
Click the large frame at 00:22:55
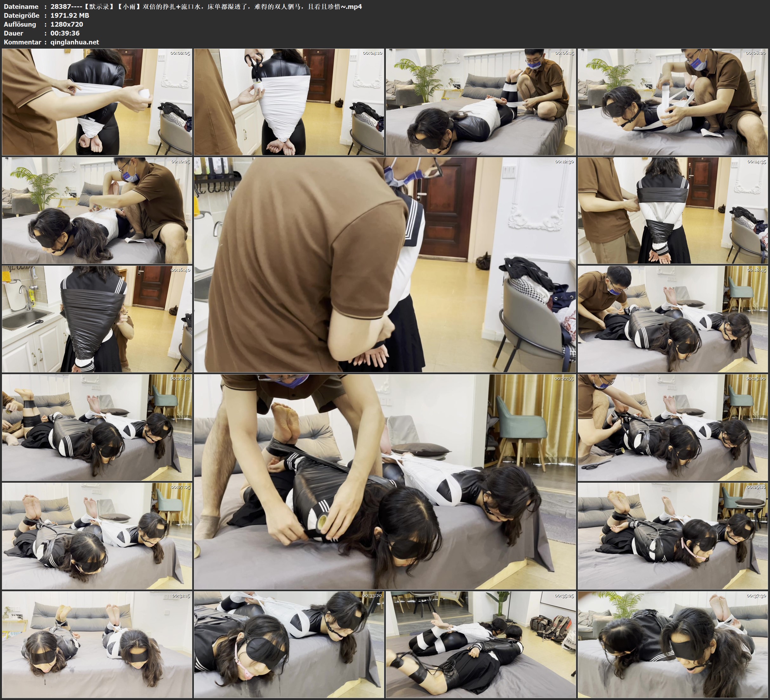click(x=385, y=481)
